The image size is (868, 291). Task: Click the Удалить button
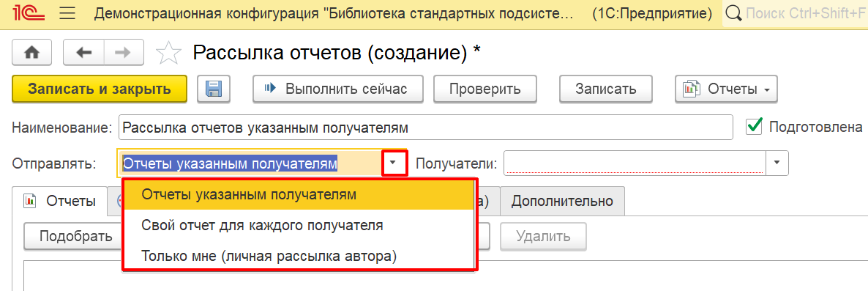[x=543, y=237]
